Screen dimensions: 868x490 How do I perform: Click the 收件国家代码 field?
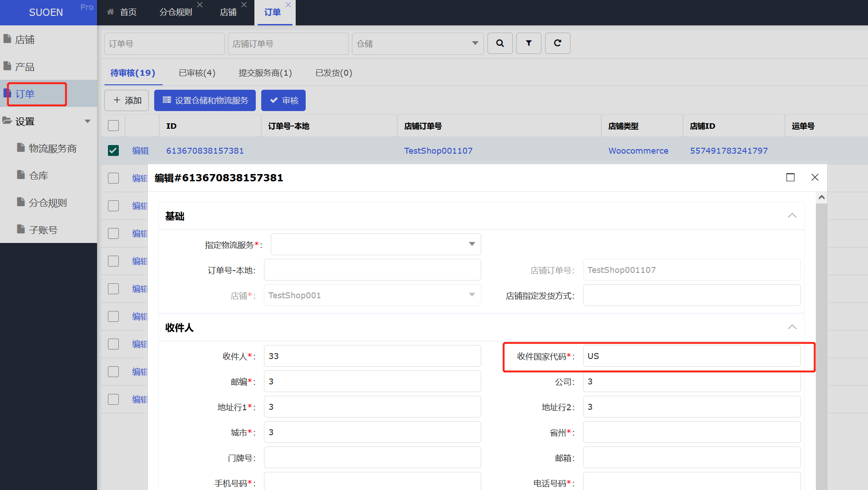coord(692,356)
